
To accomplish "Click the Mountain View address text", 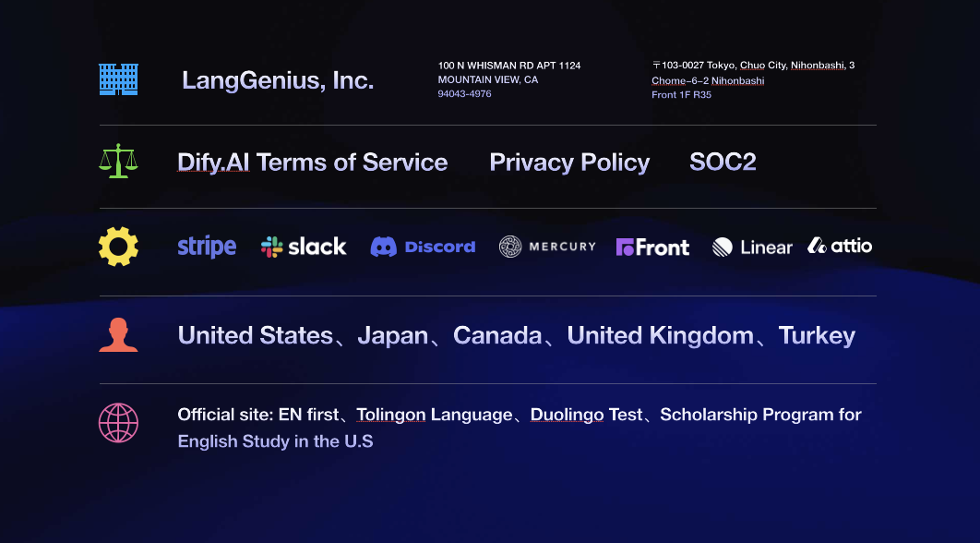I will [x=509, y=79].
